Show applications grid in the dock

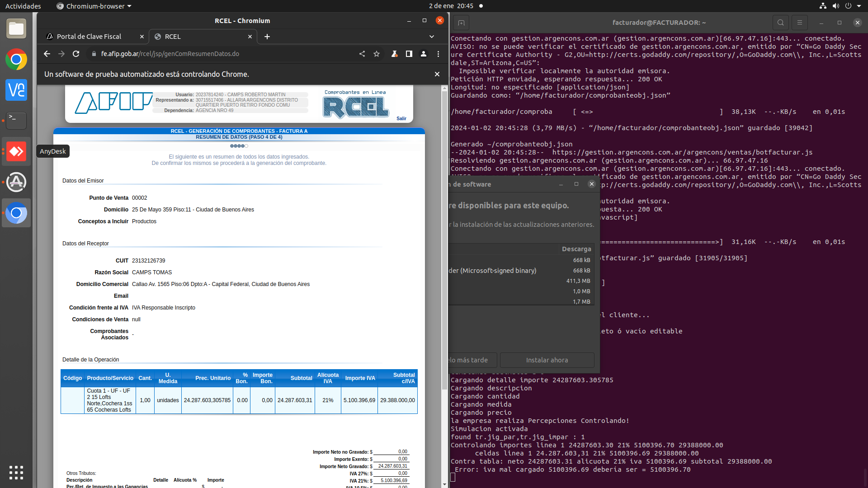pos(16,472)
